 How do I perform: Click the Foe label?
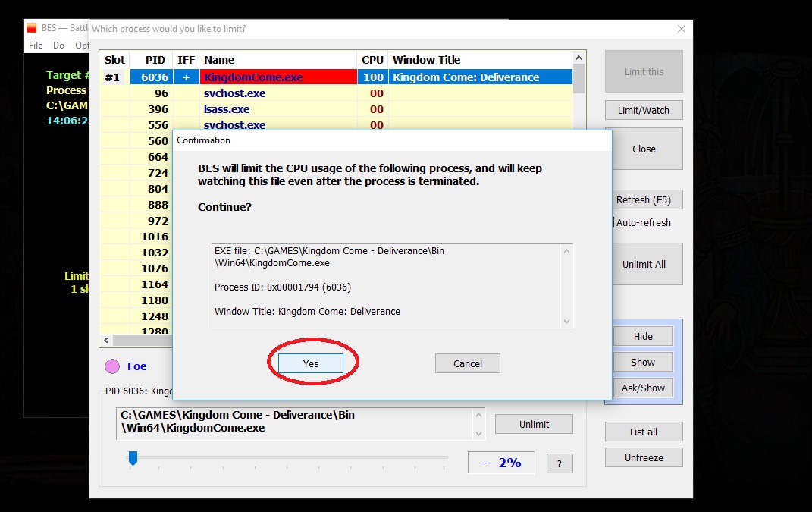point(136,366)
